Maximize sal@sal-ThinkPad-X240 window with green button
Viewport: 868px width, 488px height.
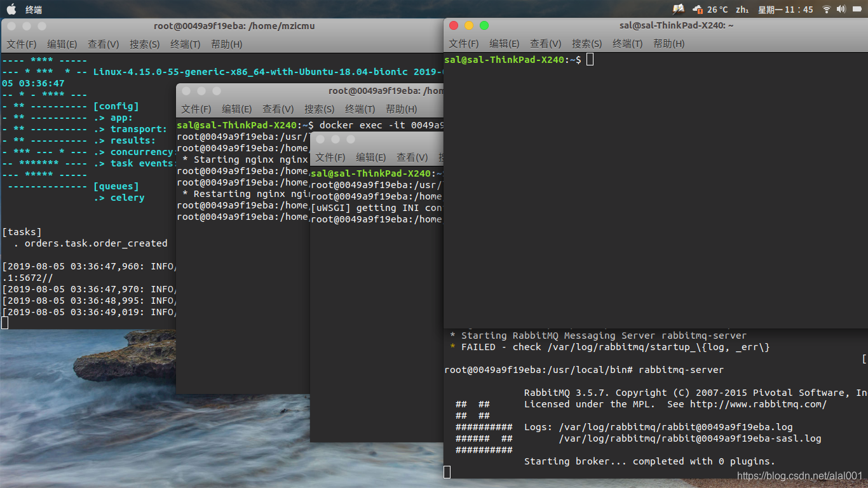pos(484,25)
